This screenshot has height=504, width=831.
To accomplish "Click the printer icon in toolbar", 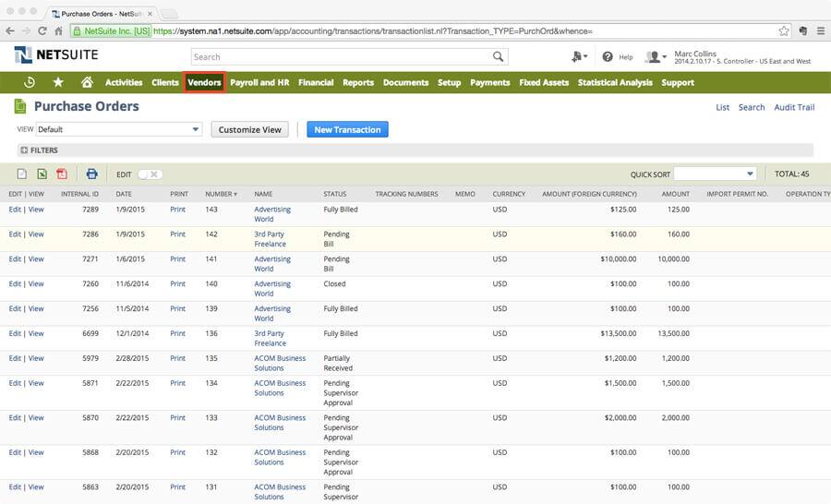I will click(91, 174).
